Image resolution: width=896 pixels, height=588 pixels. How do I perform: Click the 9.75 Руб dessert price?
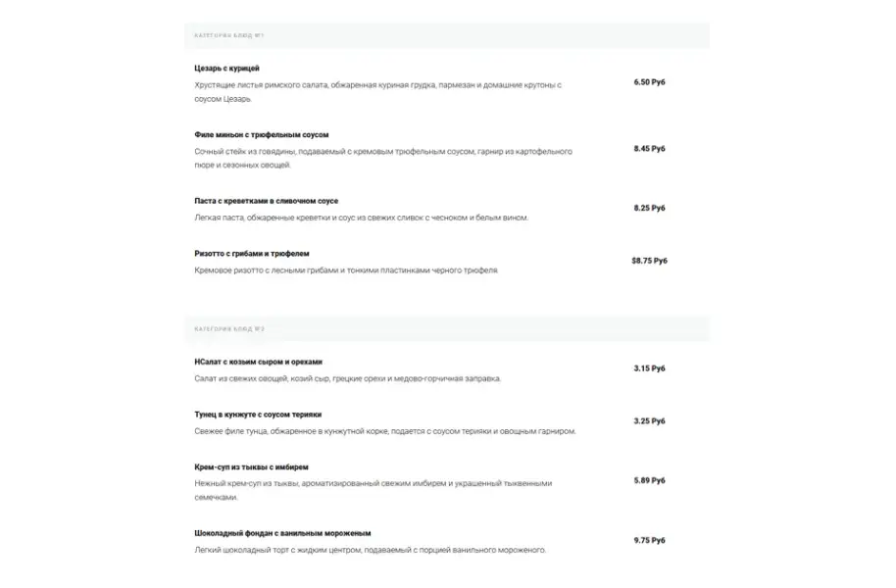pos(649,540)
